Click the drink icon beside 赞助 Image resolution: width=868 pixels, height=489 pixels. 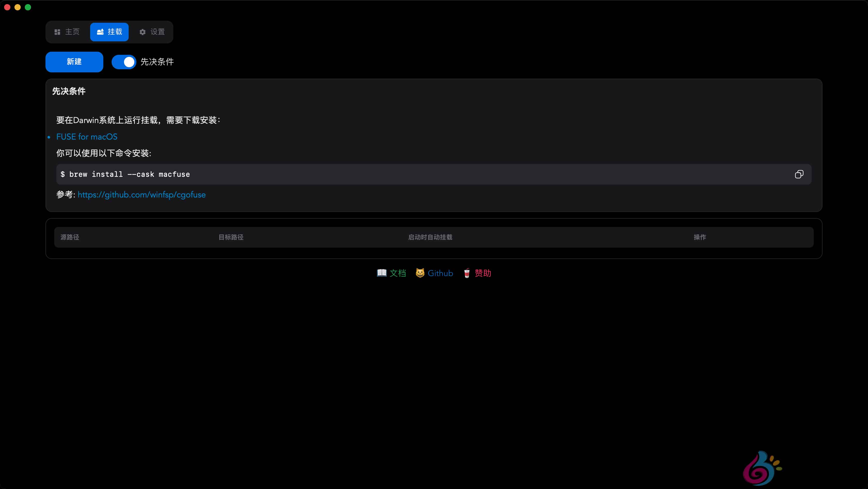467,273
